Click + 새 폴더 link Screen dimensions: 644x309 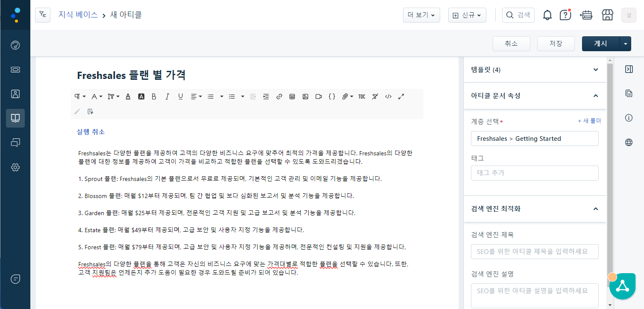[589, 121]
